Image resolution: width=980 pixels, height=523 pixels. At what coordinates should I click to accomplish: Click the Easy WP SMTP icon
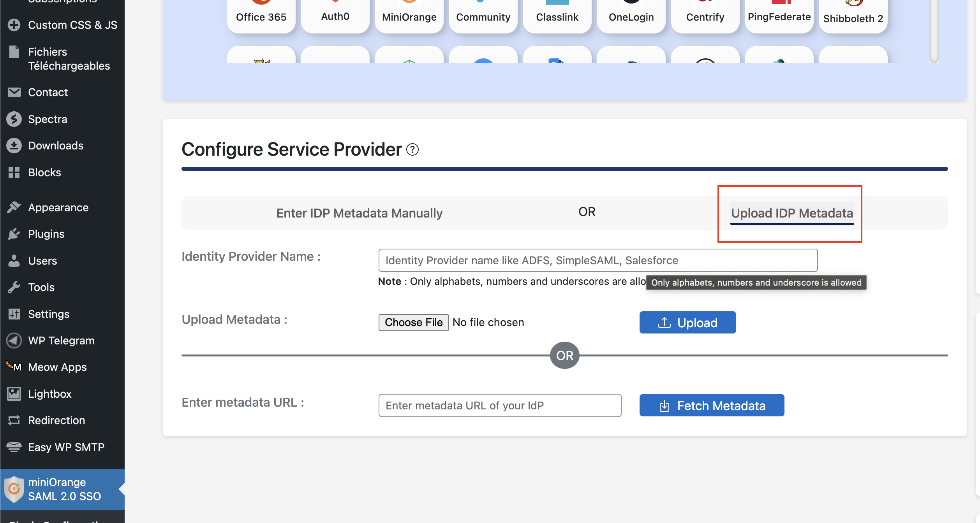pos(14,447)
